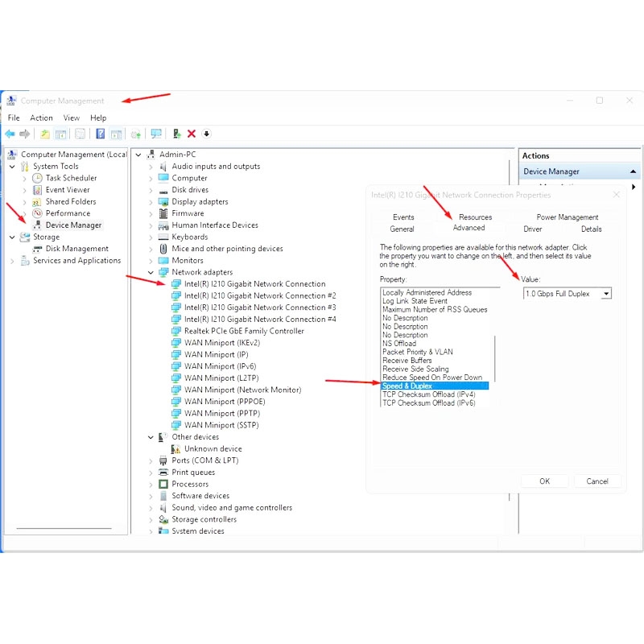
Task: Click the red X uninstall device icon
Action: point(192,134)
